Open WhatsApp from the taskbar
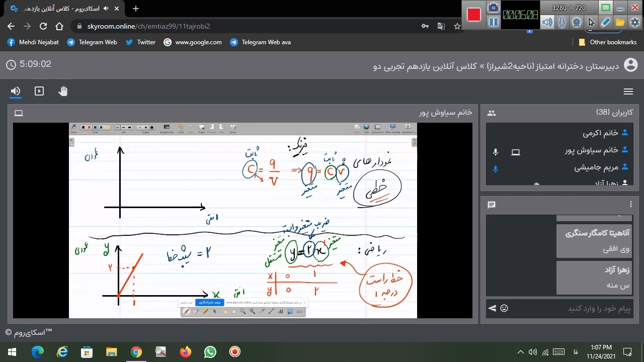Screen dimensions: 644x362 210,351
